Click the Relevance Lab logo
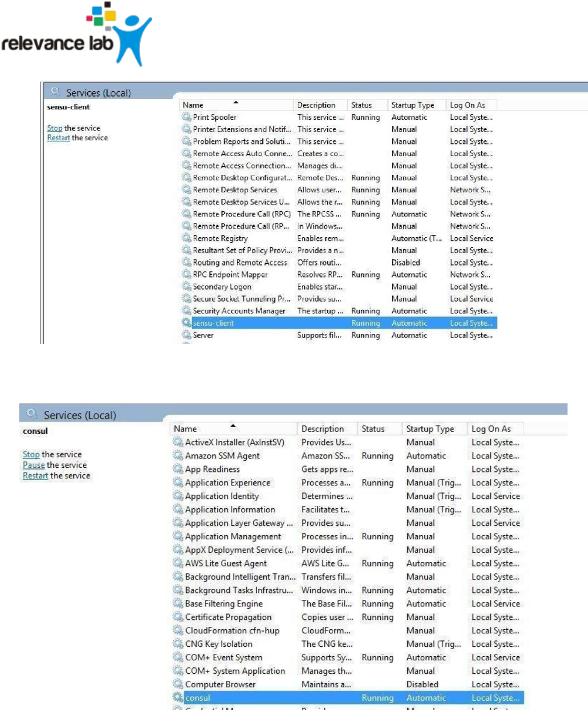Image resolution: width=588 pixels, height=710 pixels. tap(76, 33)
